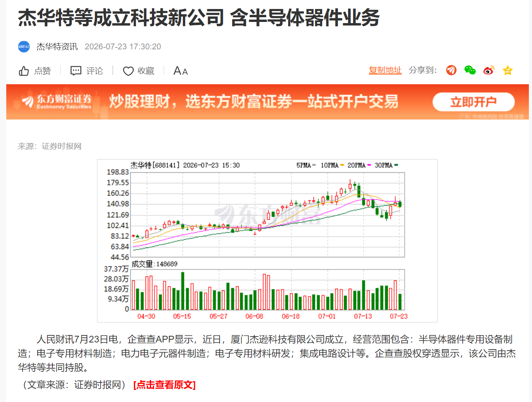Viewport: 532px width, 402px height.
Task: Share to WeChat using the green icon
Action: click(470, 70)
